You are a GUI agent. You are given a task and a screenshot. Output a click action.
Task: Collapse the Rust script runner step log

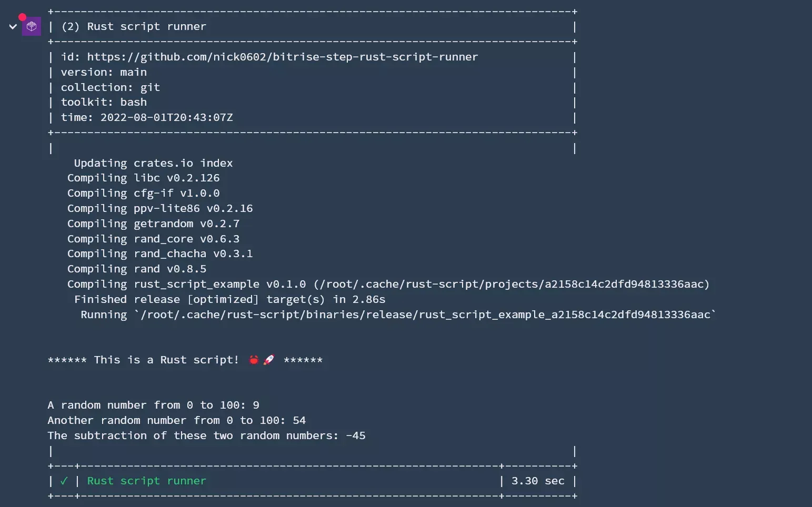click(13, 26)
